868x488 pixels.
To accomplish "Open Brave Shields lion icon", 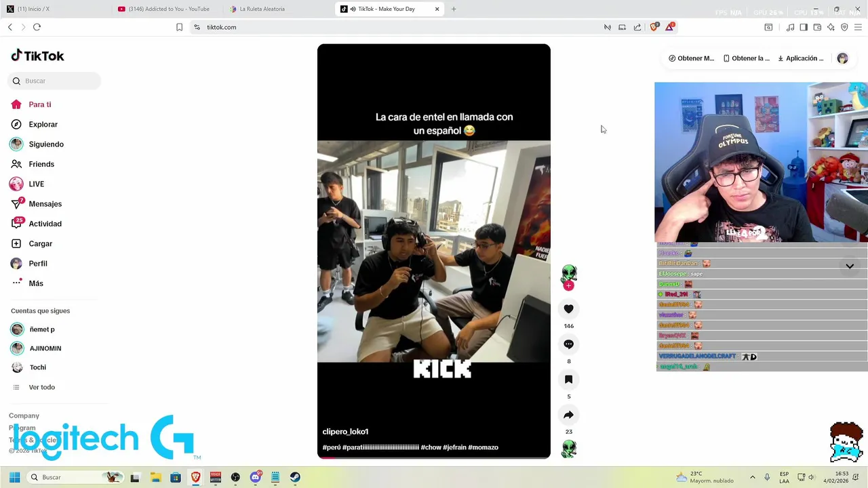I will pos(654,27).
